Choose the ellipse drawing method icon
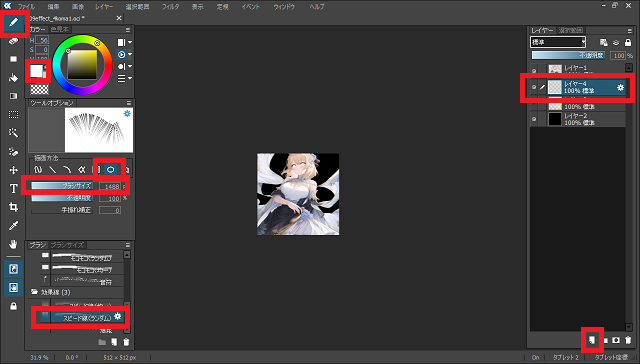Screen dimensions: 640x364 (x=111, y=169)
